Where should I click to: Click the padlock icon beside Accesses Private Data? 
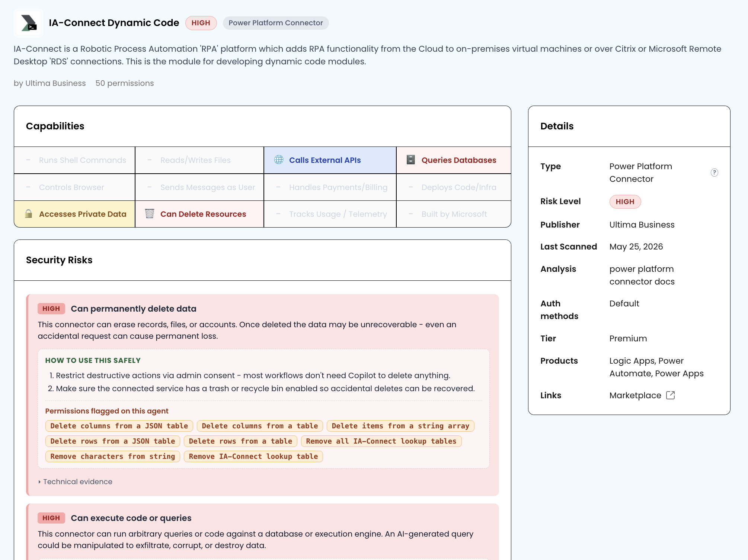click(28, 214)
